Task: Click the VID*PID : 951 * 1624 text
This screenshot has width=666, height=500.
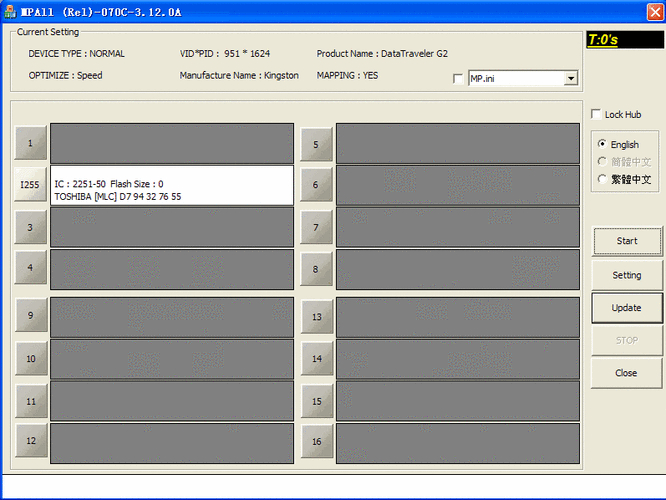Action: tap(225, 54)
